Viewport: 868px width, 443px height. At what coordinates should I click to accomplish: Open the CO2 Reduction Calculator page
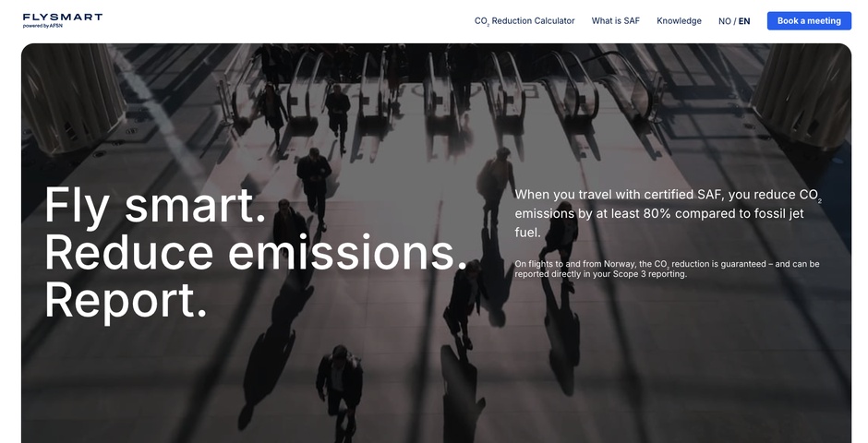pyautogui.click(x=524, y=21)
